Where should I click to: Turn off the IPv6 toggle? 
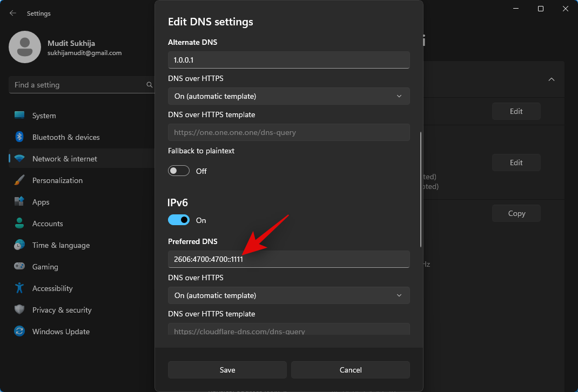click(x=179, y=220)
